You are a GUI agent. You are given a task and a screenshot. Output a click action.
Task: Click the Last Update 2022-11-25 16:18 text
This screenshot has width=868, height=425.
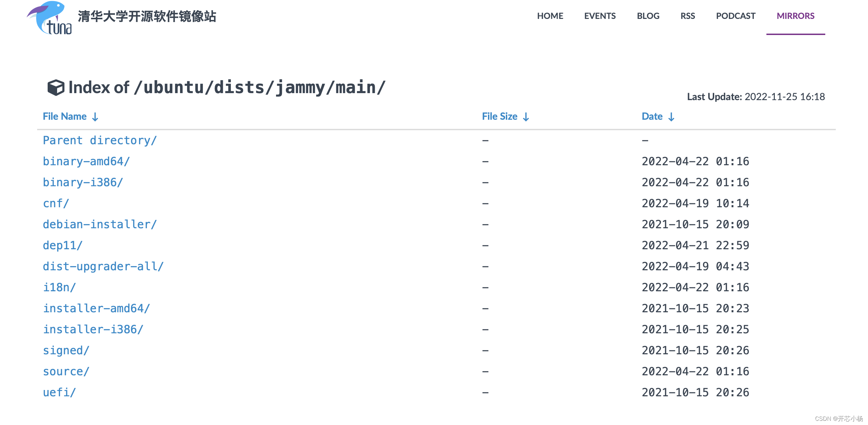[x=756, y=97]
